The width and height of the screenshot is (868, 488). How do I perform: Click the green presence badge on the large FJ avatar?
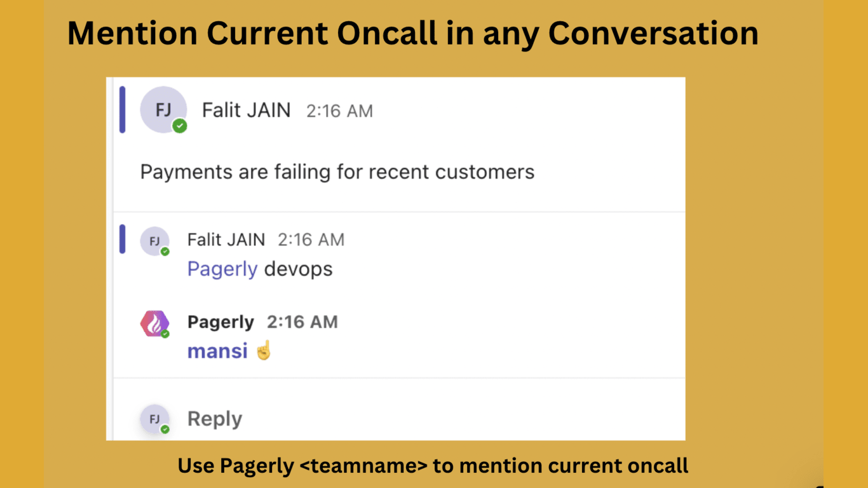tap(180, 126)
